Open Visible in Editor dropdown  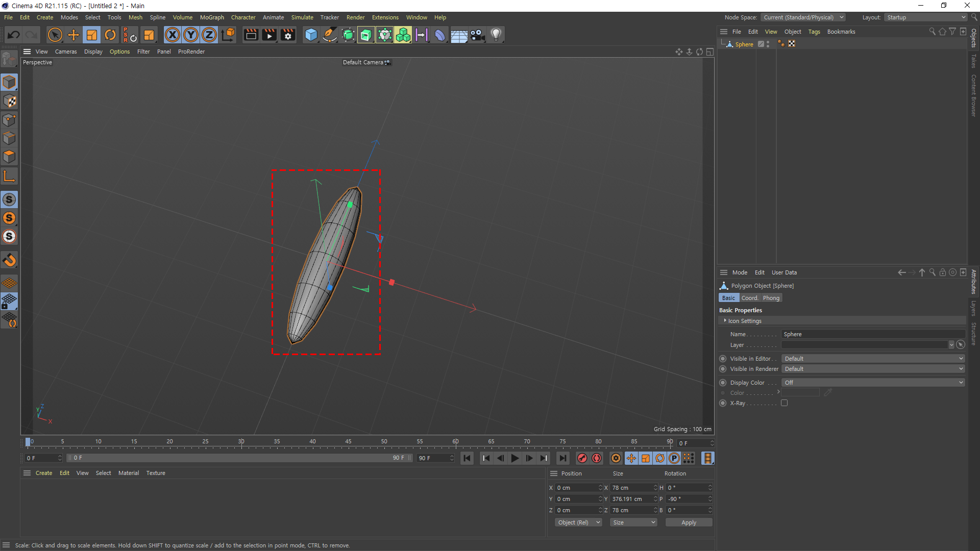(x=873, y=359)
